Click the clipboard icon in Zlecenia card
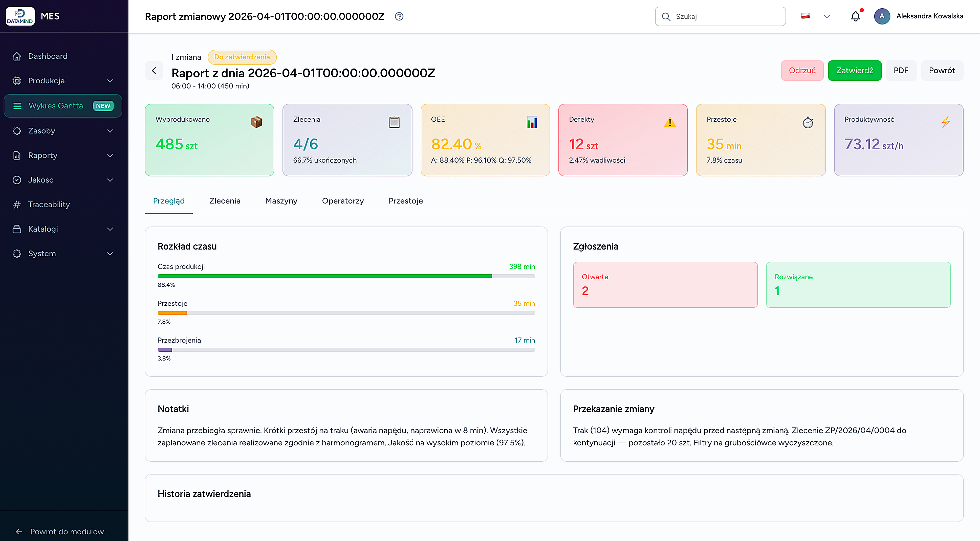This screenshot has width=980, height=541. coord(394,122)
